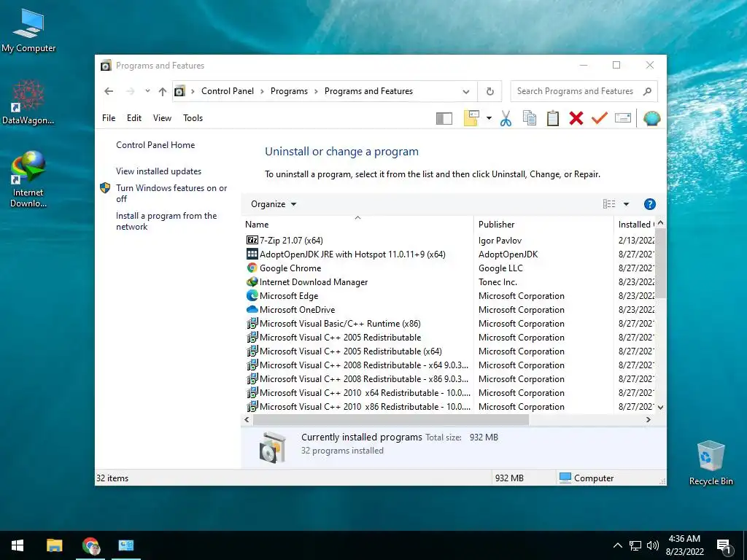The height and width of the screenshot is (560, 747).
Task: Open dropdown arrow beside folder icon
Action: tap(489, 118)
